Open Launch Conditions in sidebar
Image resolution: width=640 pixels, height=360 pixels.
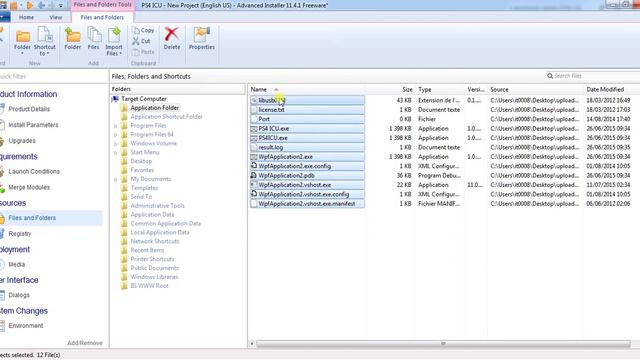pyautogui.click(x=34, y=171)
